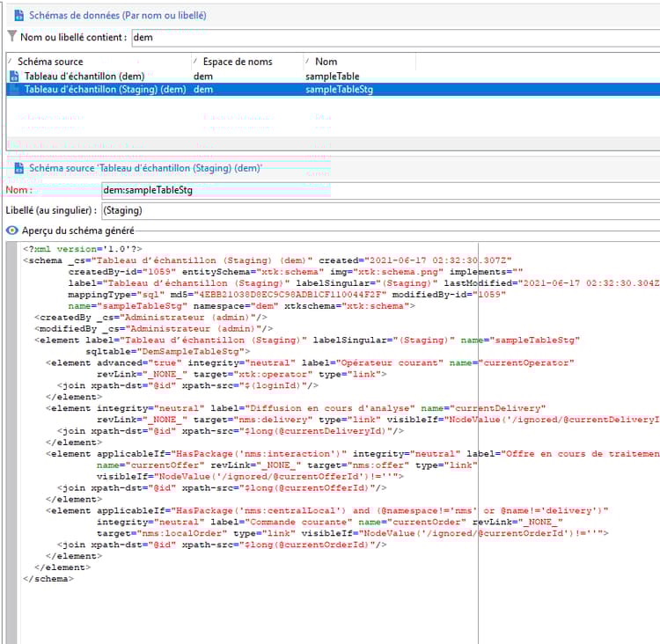Click the sampleTable name cell
Screen dimensions: 660x644
332,77
